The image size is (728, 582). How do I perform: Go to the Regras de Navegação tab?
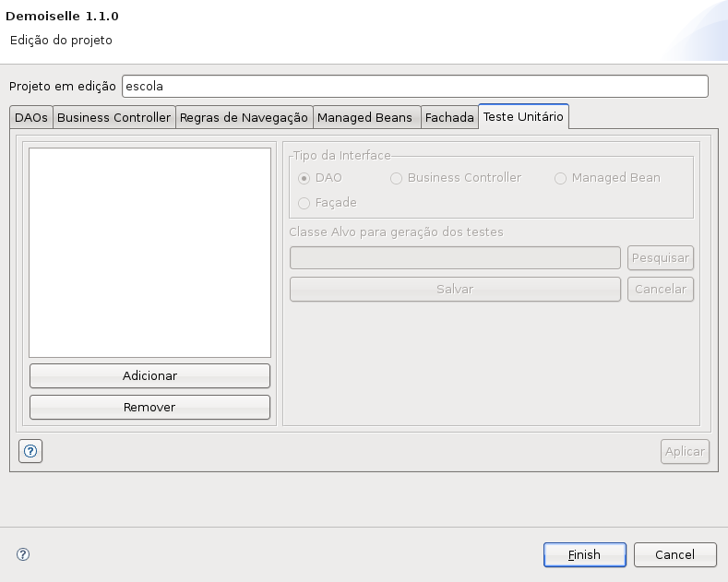click(x=244, y=117)
